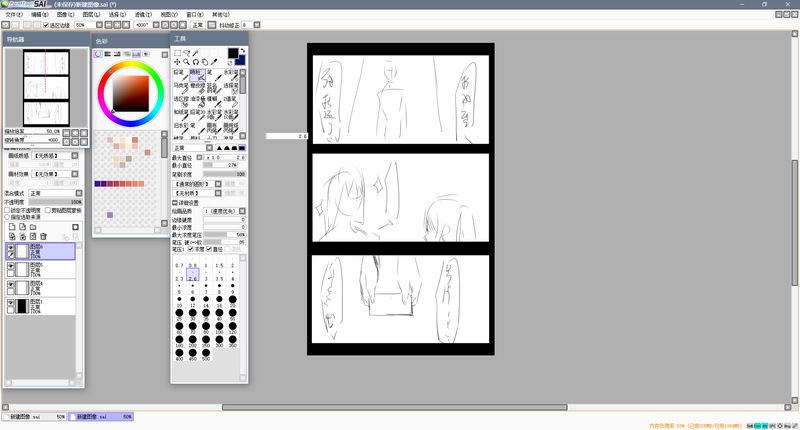Toggle the 锁定不透明度 checkbox

[x=8, y=210]
